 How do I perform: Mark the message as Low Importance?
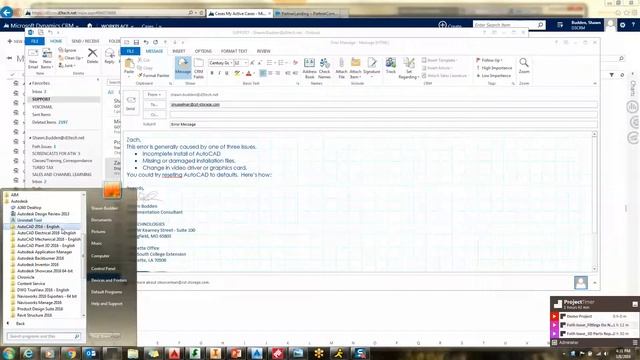click(x=494, y=76)
